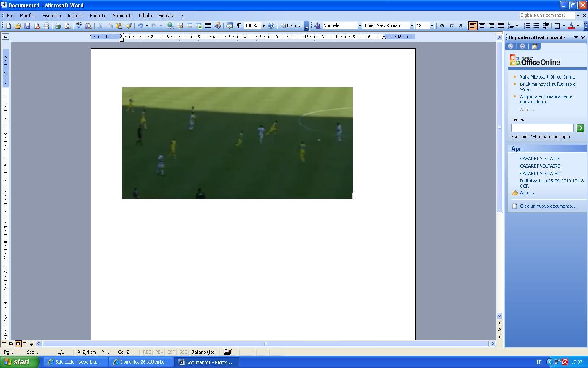
Task: Open the print preview tool
Action: pos(67,26)
